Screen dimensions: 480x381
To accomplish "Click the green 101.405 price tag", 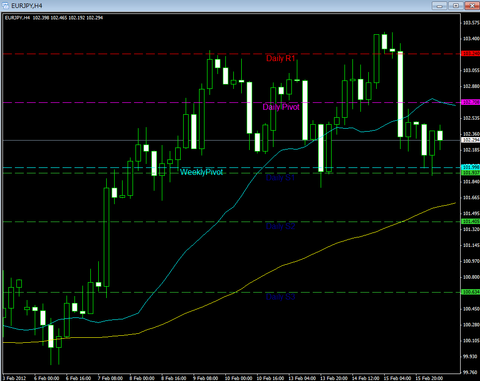I will point(471,221).
